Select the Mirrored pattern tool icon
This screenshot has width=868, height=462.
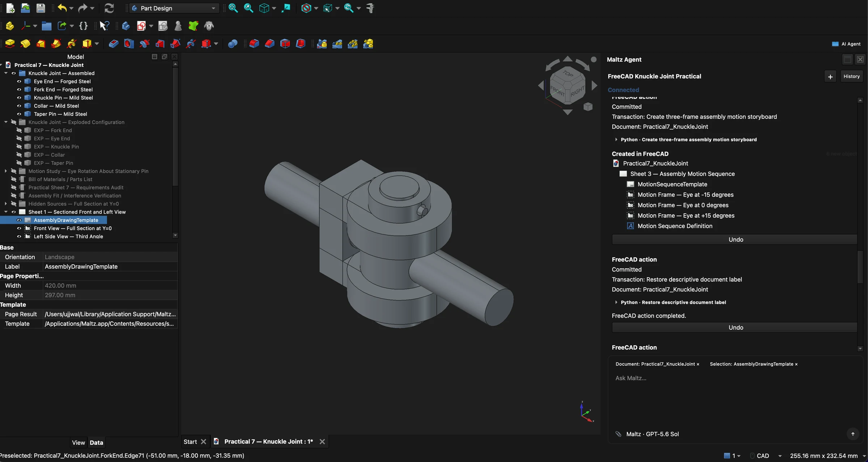click(322, 44)
